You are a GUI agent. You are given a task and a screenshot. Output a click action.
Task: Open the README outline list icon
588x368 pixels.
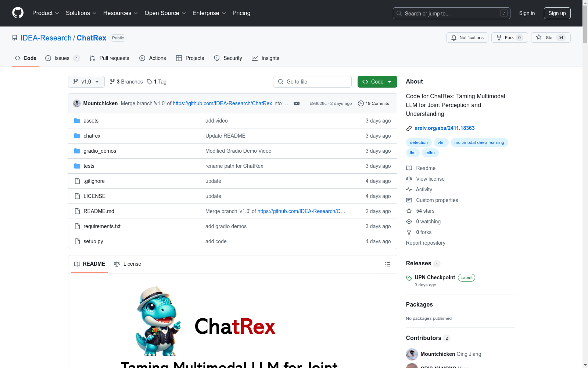[x=388, y=264]
